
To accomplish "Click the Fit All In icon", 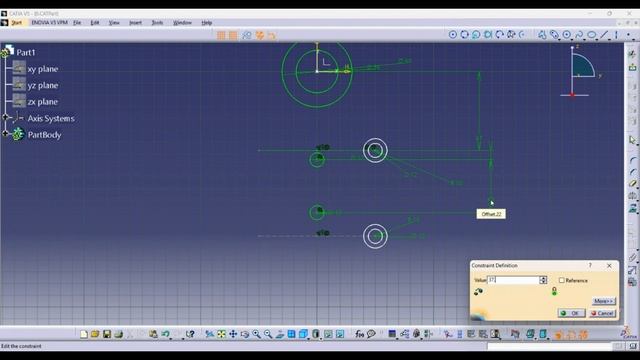I will click(x=221, y=334).
